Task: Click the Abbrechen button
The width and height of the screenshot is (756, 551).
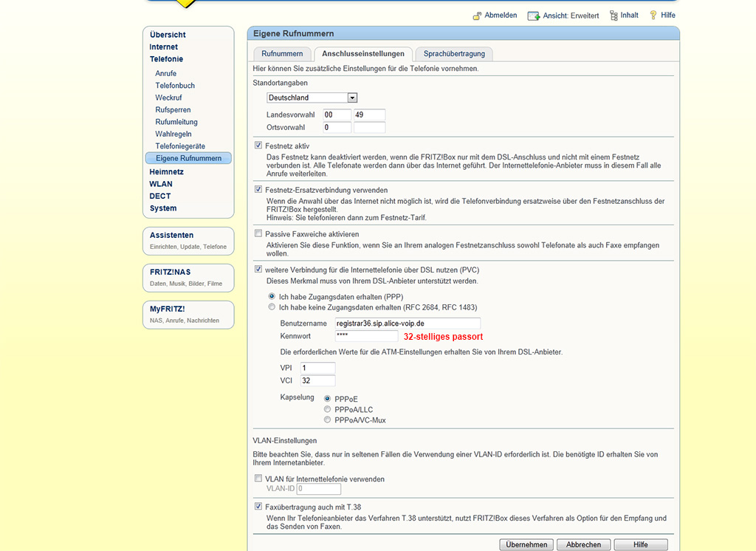Action: pos(583,544)
